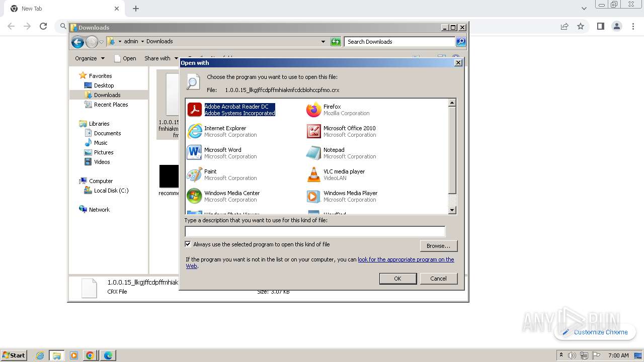Choose Windows Media Player icon

(313, 196)
